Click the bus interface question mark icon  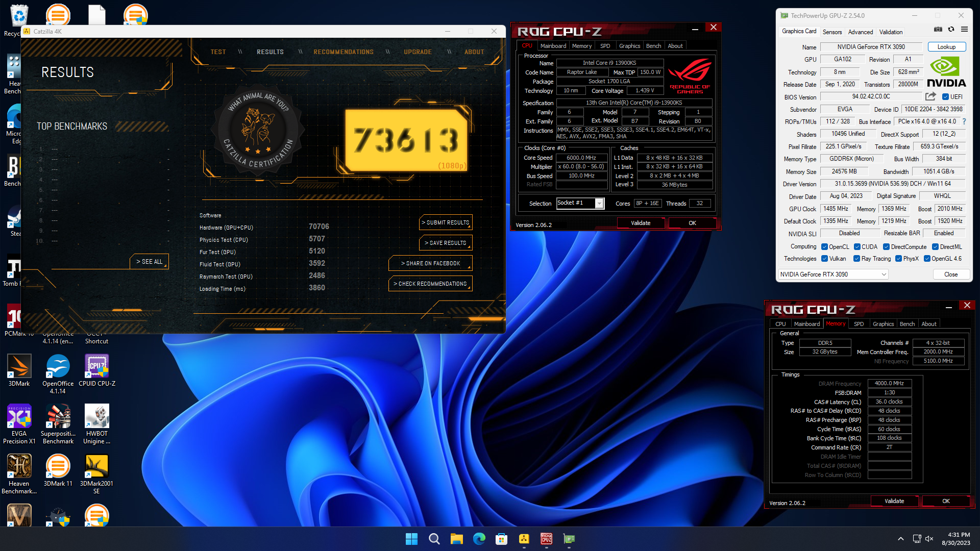pos(964,121)
